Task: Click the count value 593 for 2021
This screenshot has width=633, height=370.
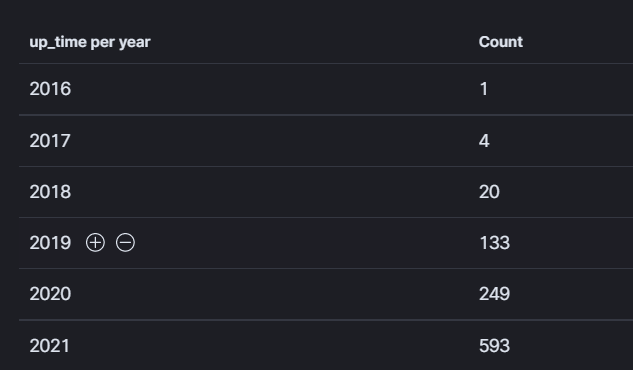Action: [495, 346]
